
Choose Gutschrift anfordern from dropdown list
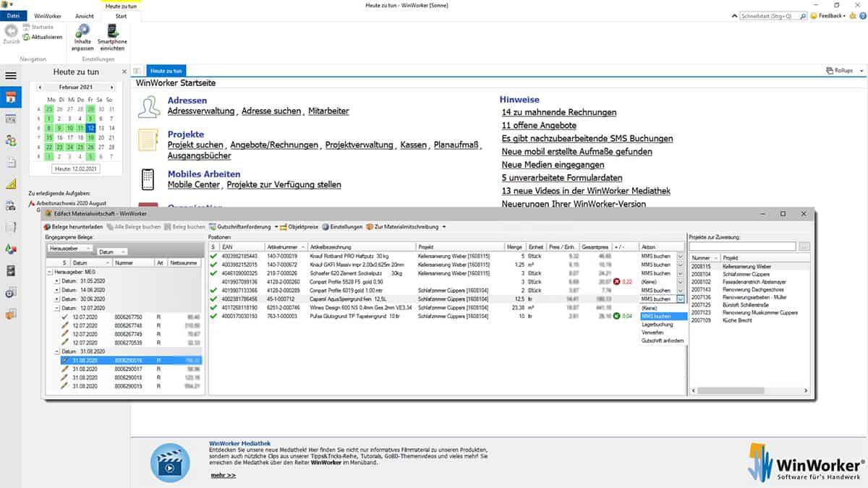pos(662,340)
